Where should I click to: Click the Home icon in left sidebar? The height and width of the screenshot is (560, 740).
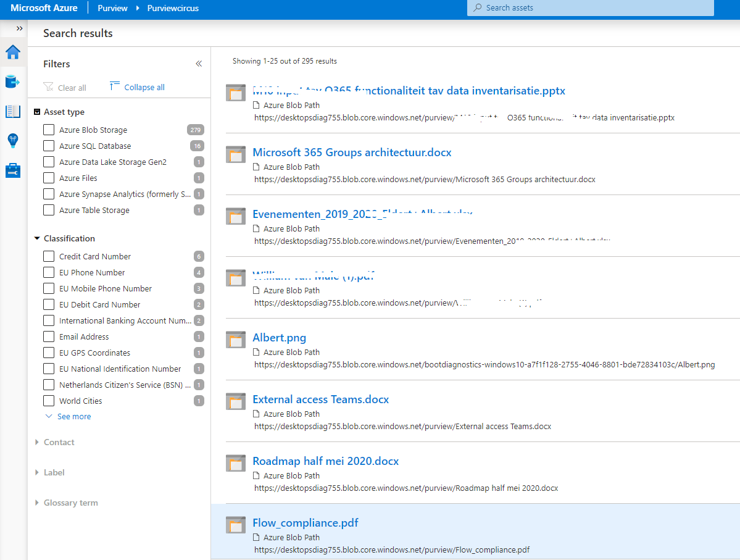point(13,52)
